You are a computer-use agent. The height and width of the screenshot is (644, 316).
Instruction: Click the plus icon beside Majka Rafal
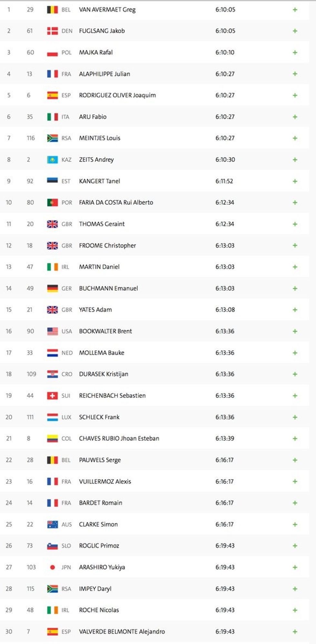click(x=295, y=52)
